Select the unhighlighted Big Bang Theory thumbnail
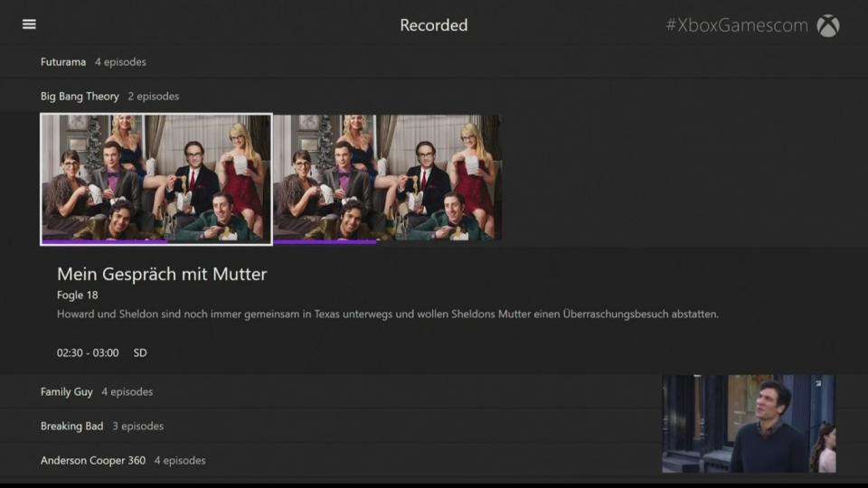The width and height of the screenshot is (868, 488). click(388, 178)
